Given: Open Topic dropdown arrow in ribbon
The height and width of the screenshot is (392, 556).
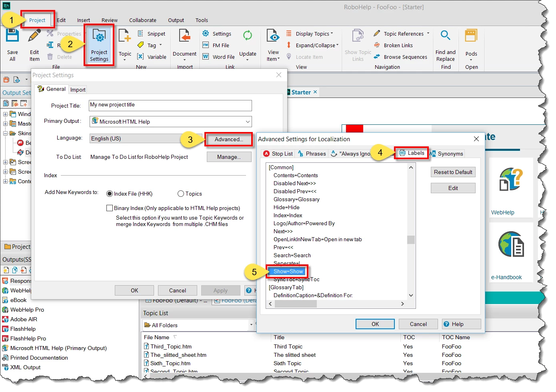Looking at the screenshot, I should (x=125, y=60).
